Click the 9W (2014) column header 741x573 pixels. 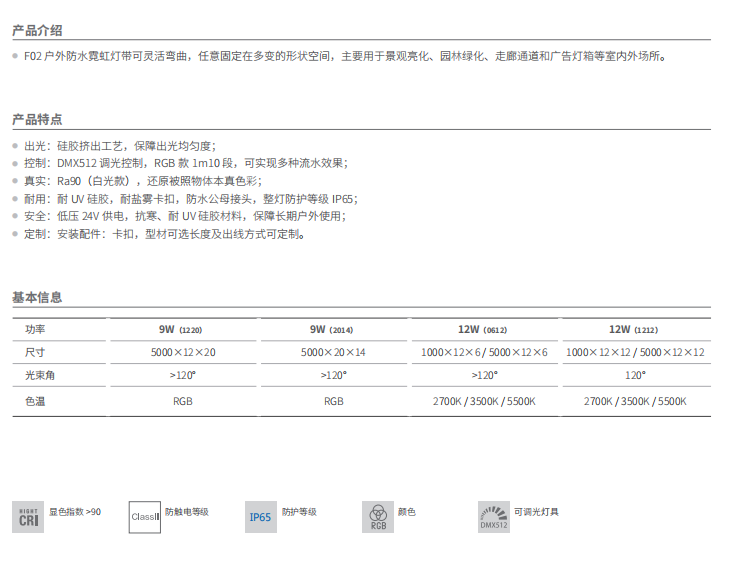(x=331, y=329)
